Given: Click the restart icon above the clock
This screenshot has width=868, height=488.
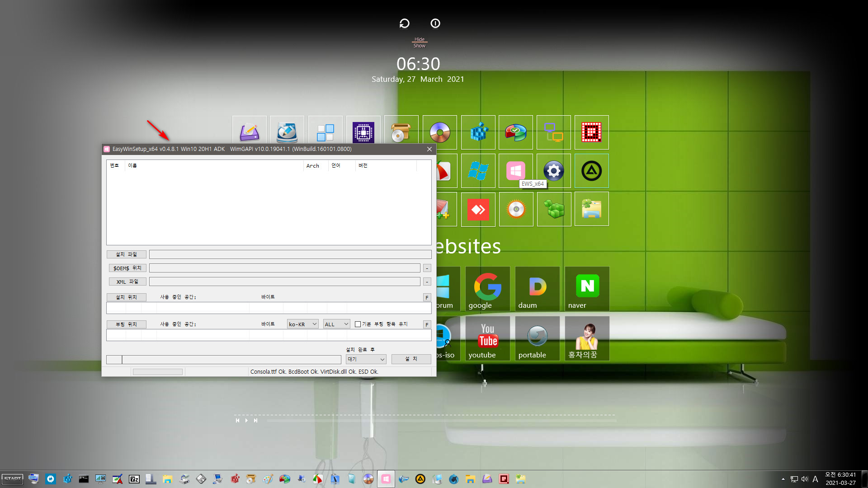Looking at the screenshot, I should pyautogui.click(x=404, y=23).
